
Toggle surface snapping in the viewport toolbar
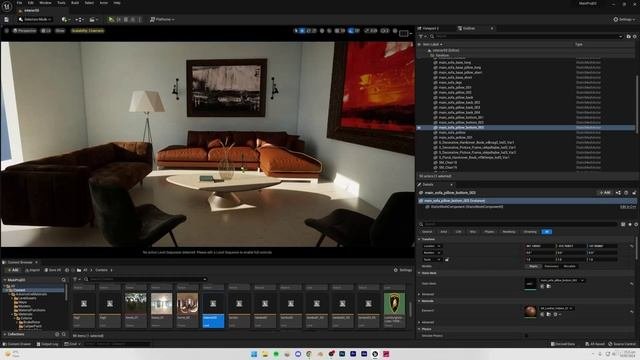[x=329, y=31]
